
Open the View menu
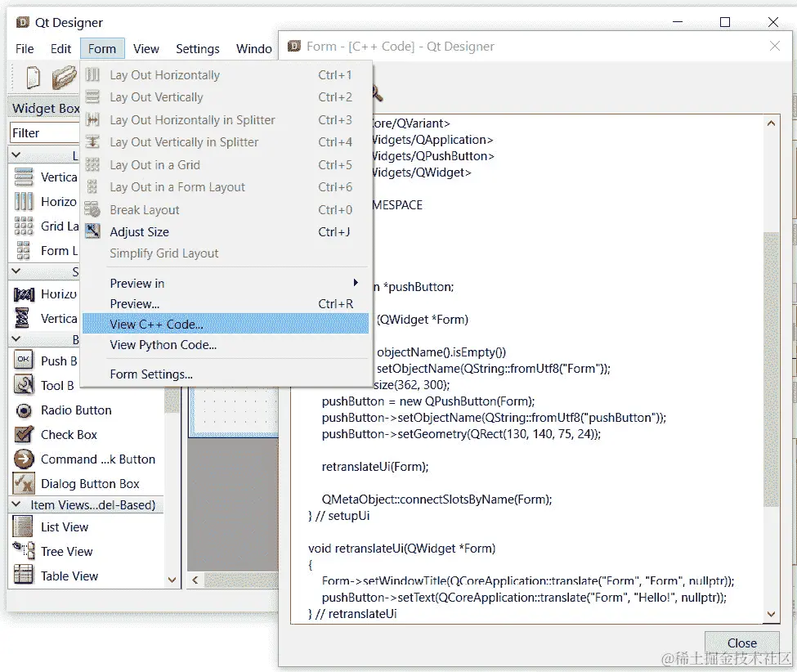pyautogui.click(x=146, y=49)
